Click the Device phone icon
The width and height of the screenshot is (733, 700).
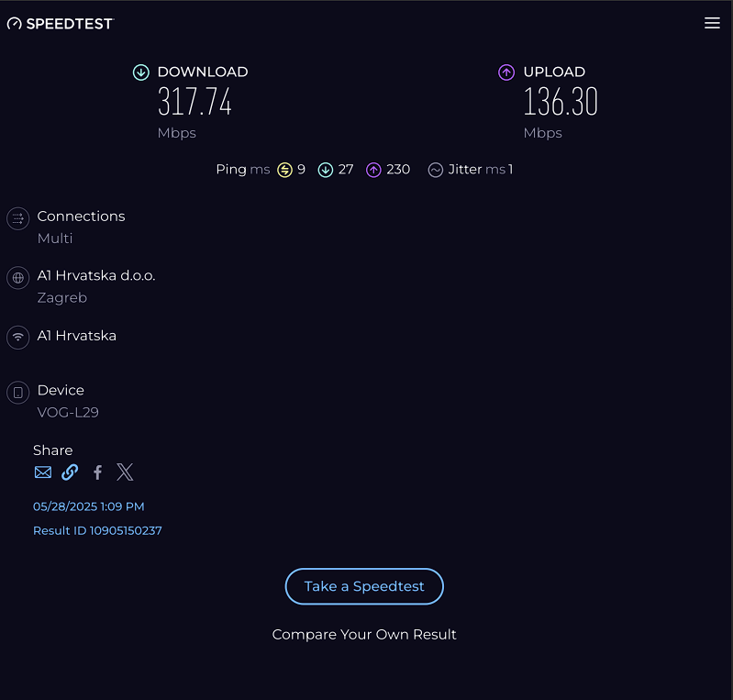pyautogui.click(x=17, y=394)
